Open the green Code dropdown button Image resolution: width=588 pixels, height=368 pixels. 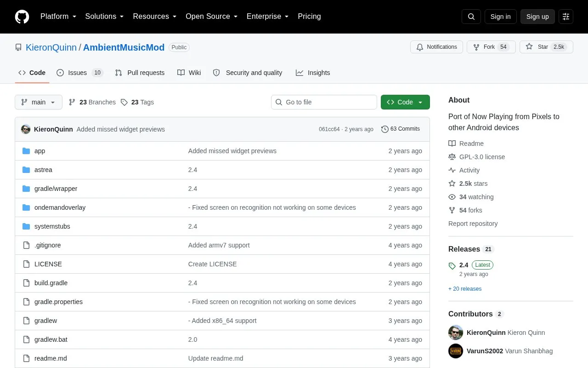point(405,102)
